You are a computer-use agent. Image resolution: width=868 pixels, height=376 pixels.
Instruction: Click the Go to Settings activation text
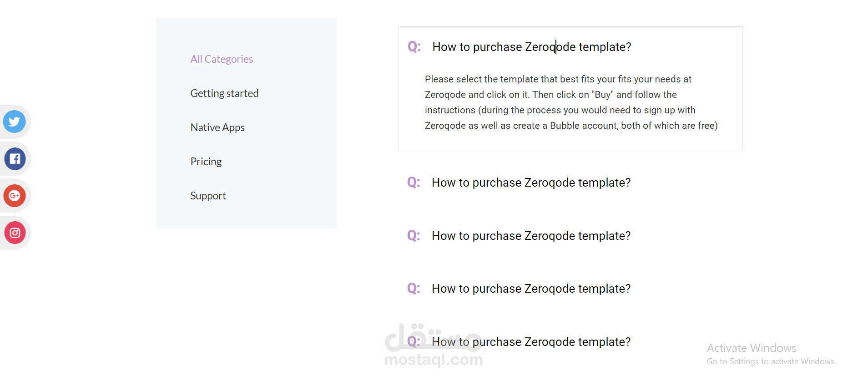pos(771,361)
